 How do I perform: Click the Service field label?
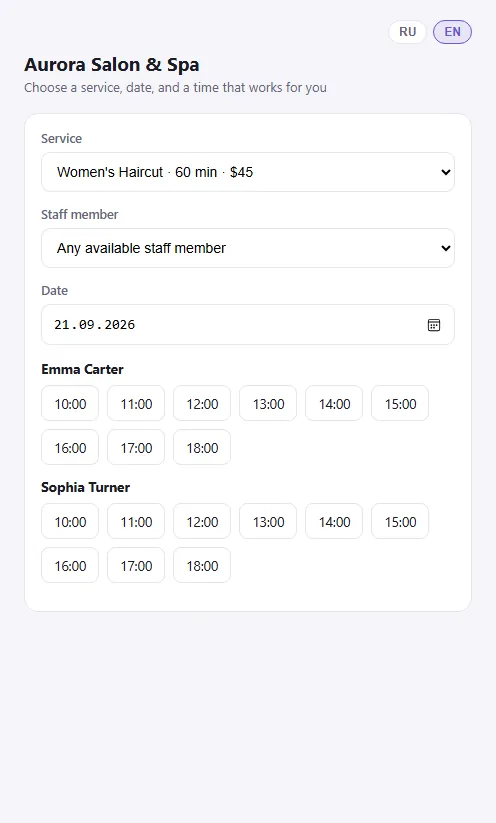pos(61,139)
